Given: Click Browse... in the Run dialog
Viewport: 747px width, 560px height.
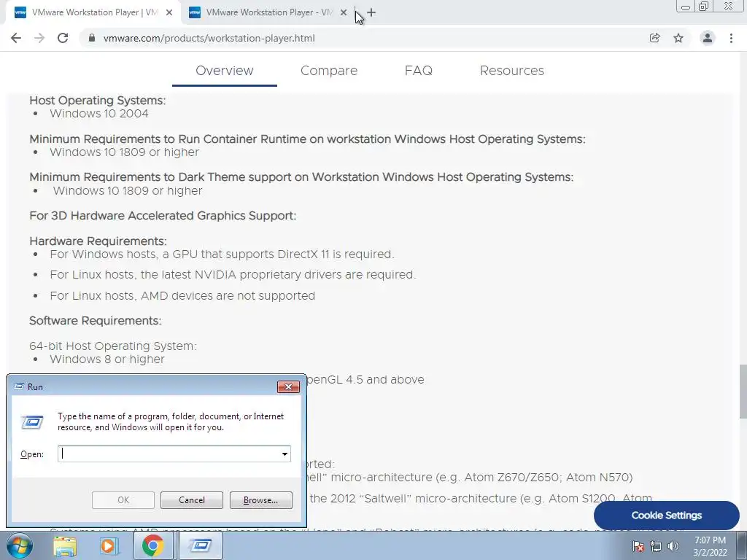Looking at the screenshot, I should [x=260, y=500].
